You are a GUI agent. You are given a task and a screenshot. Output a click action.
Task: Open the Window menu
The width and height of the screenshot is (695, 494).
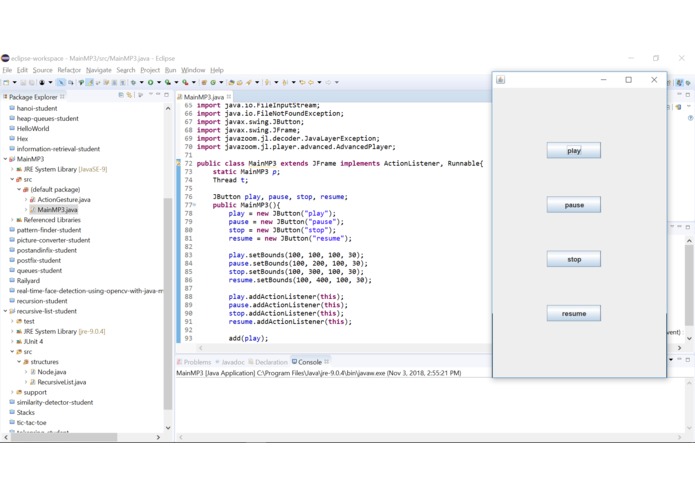click(x=193, y=70)
